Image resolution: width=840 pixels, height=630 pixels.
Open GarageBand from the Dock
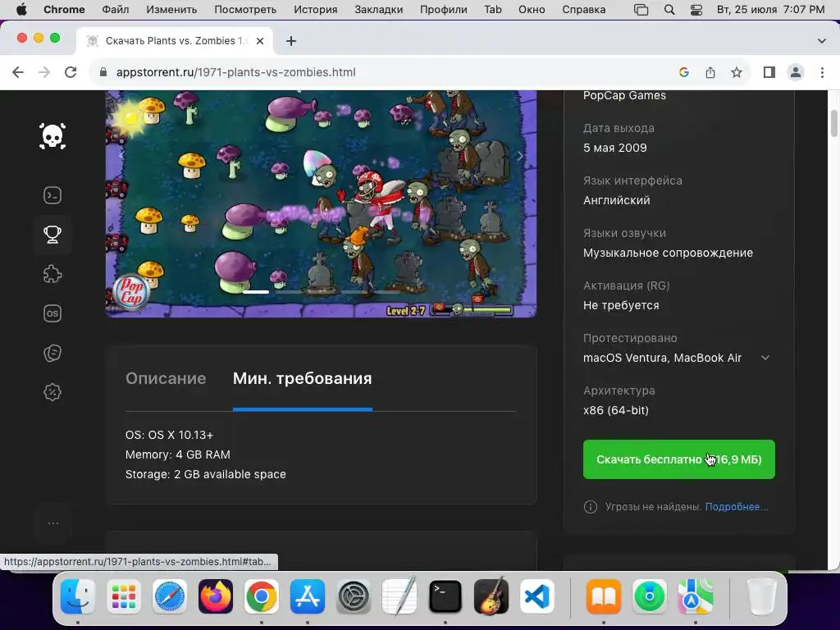pyautogui.click(x=491, y=596)
